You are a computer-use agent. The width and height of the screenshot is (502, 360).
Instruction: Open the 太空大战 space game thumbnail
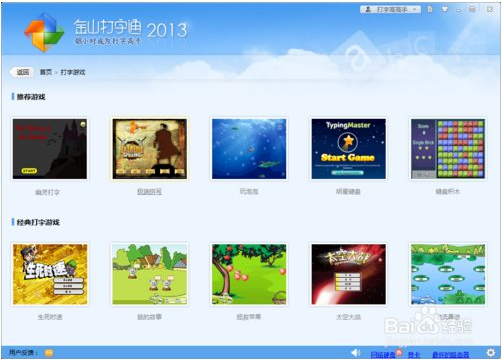(x=348, y=274)
